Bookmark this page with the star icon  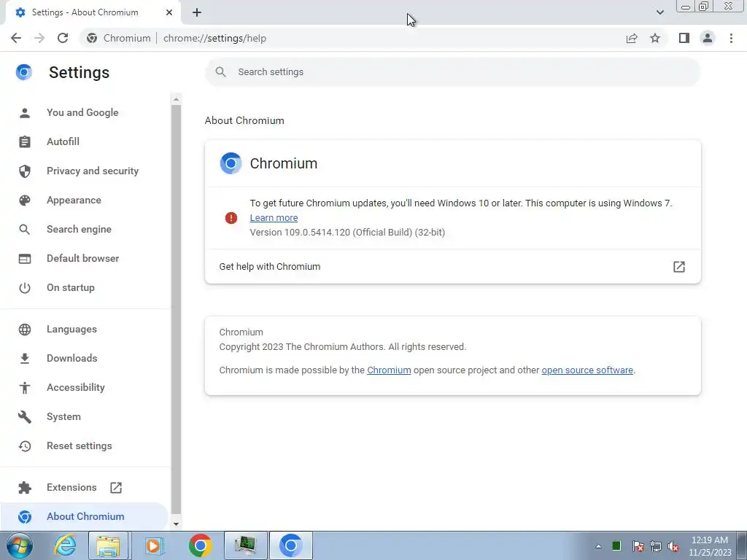pos(655,38)
